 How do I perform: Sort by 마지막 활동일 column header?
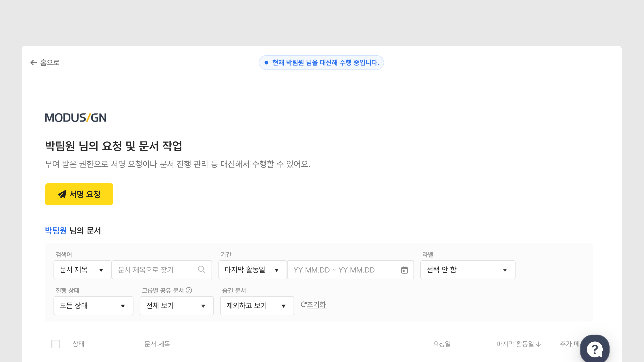pyautogui.click(x=518, y=344)
